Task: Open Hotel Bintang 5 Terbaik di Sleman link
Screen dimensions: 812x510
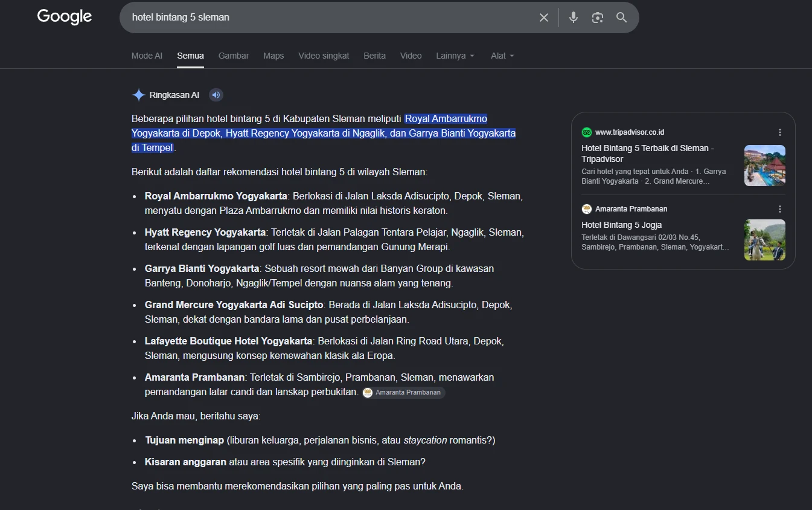Action: [648, 153]
